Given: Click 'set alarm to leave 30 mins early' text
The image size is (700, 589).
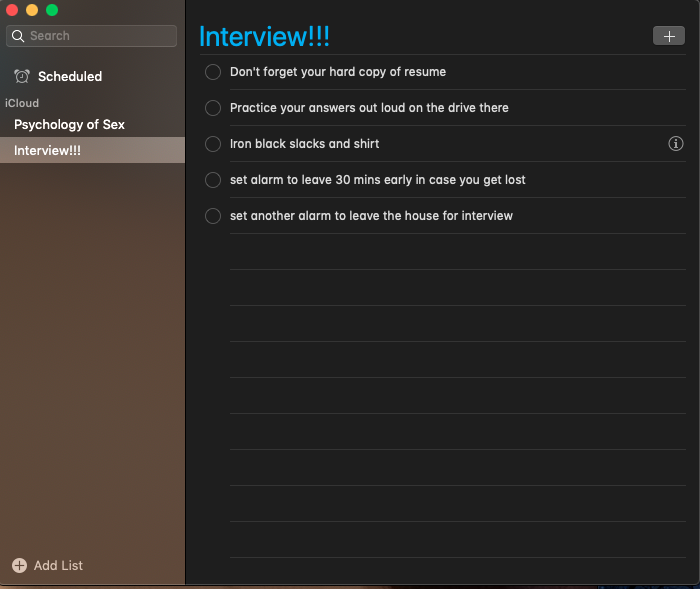Looking at the screenshot, I should (378, 180).
